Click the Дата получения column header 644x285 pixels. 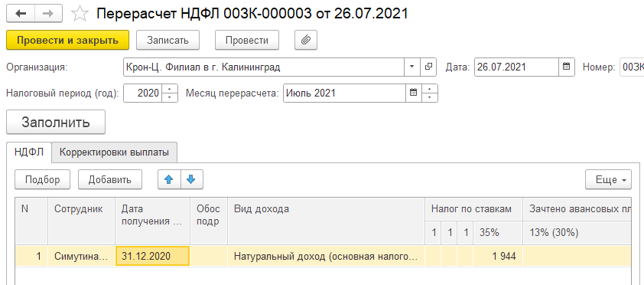click(x=152, y=221)
